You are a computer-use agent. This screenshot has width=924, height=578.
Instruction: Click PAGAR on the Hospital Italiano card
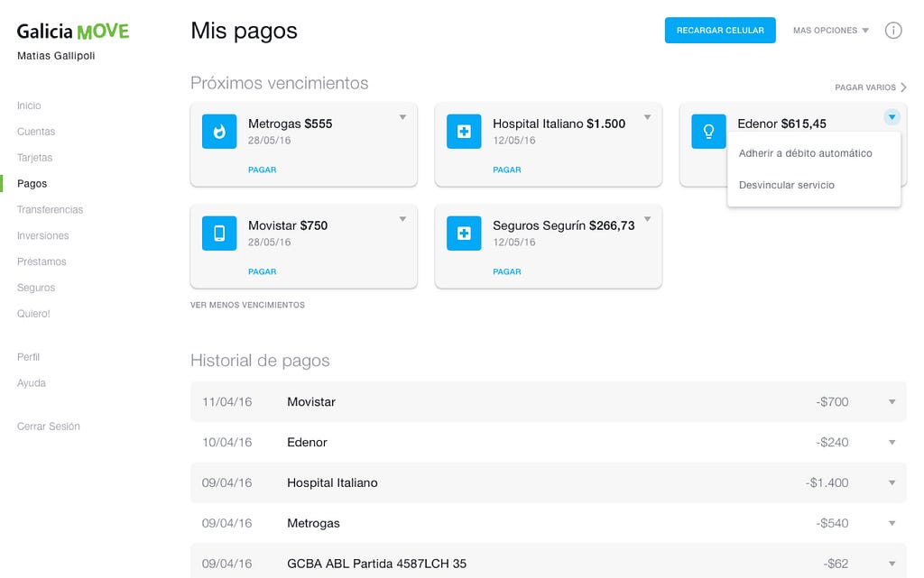click(x=507, y=170)
